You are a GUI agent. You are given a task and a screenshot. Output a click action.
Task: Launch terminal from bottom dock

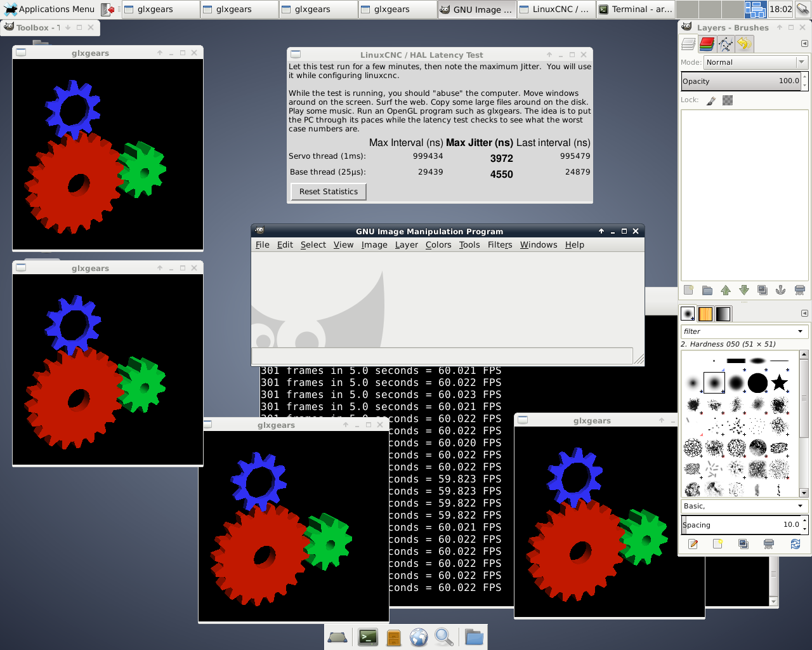pos(368,637)
